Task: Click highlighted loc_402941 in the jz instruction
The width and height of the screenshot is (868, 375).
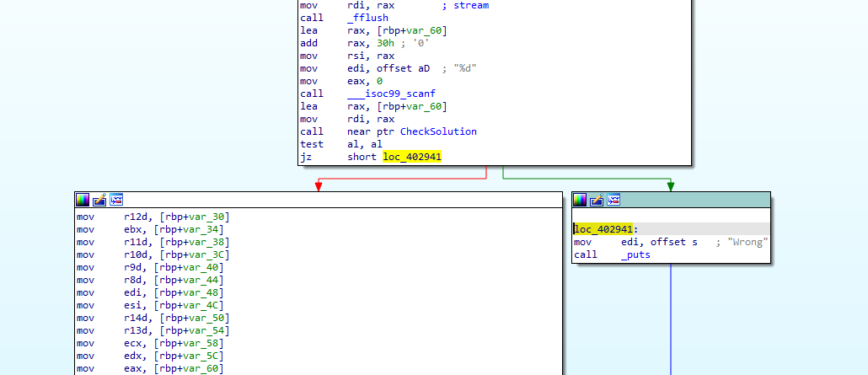Action: [412, 158]
